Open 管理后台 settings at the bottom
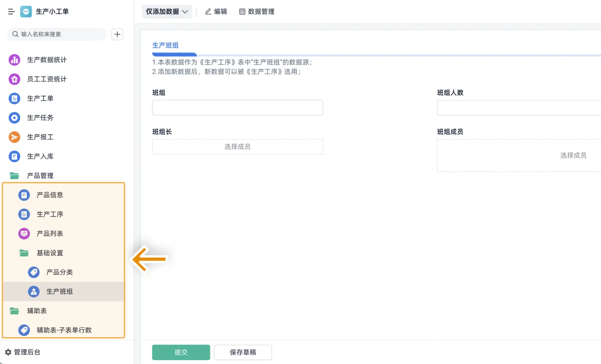The height and width of the screenshot is (364, 601). coord(23,352)
